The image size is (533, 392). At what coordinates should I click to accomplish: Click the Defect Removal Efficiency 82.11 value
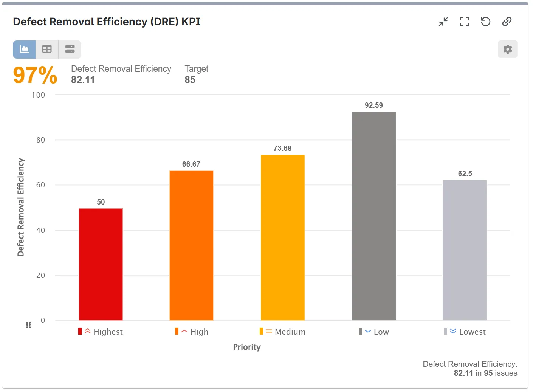click(x=83, y=80)
